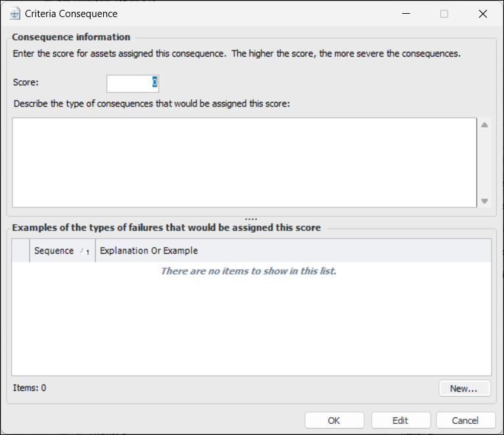Click the consequence description text area
This screenshot has height=435, width=504.
244,162
